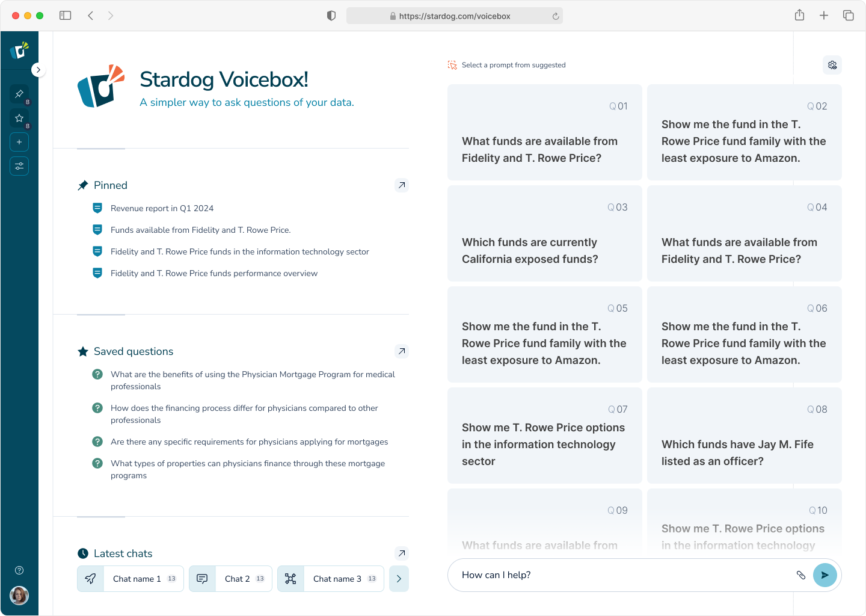Attach a file using the paperclip icon
Screen dimensions: 866x616
coord(801,575)
